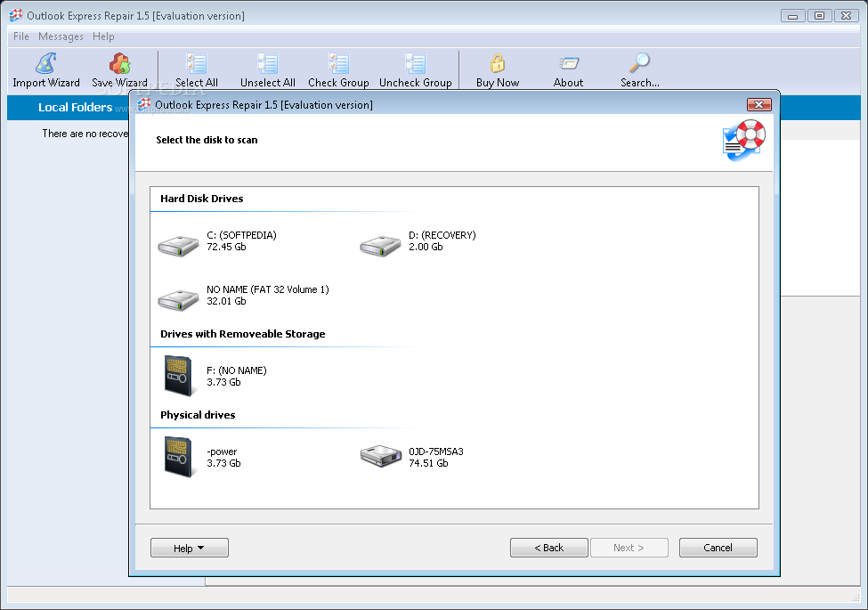Click the Unselect All toolbar icon

pyautogui.click(x=268, y=63)
